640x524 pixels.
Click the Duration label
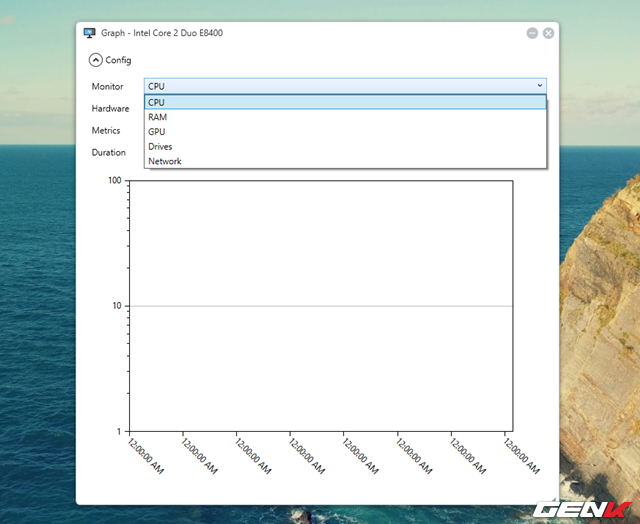(109, 153)
